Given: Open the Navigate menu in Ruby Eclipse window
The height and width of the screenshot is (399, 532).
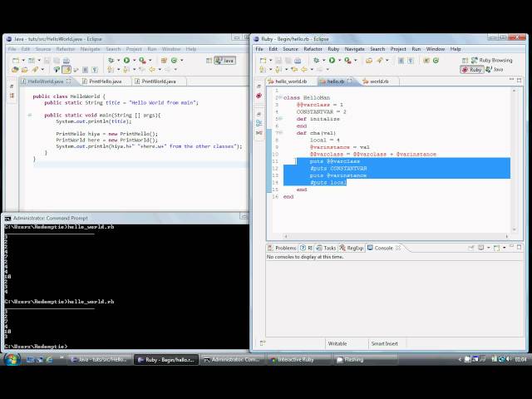Looking at the screenshot, I should pyautogui.click(x=355, y=49).
